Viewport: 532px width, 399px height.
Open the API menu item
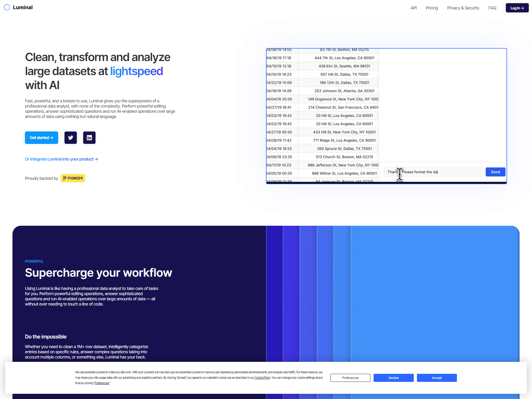point(414,8)
